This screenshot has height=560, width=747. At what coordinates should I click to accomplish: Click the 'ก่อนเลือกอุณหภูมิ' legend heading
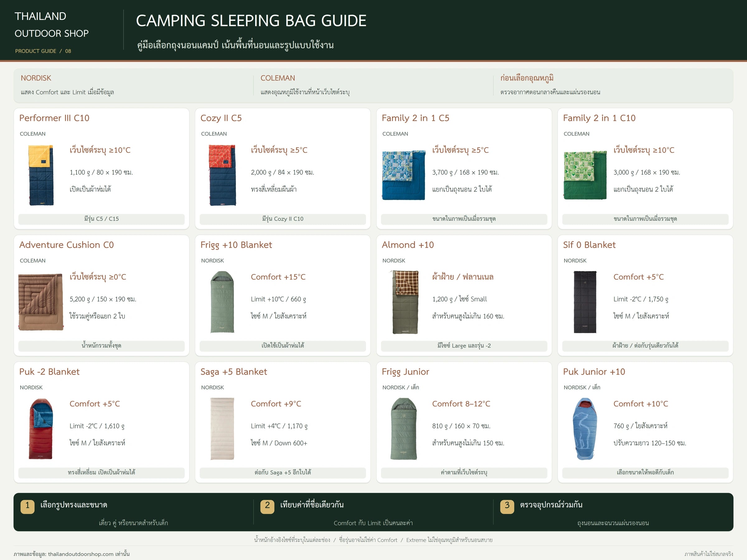click(x=527, y=78)
